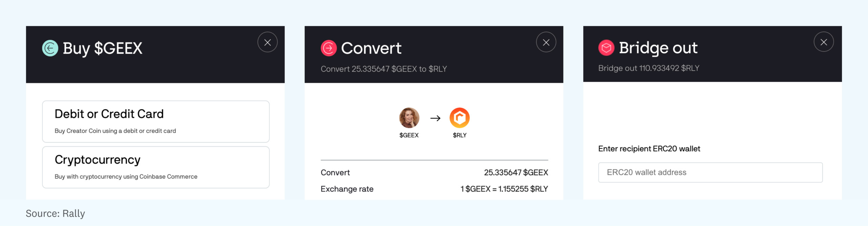
Task: Click the teal Buy $GEEX arrow icon
Action: click(x=50, y=48)
